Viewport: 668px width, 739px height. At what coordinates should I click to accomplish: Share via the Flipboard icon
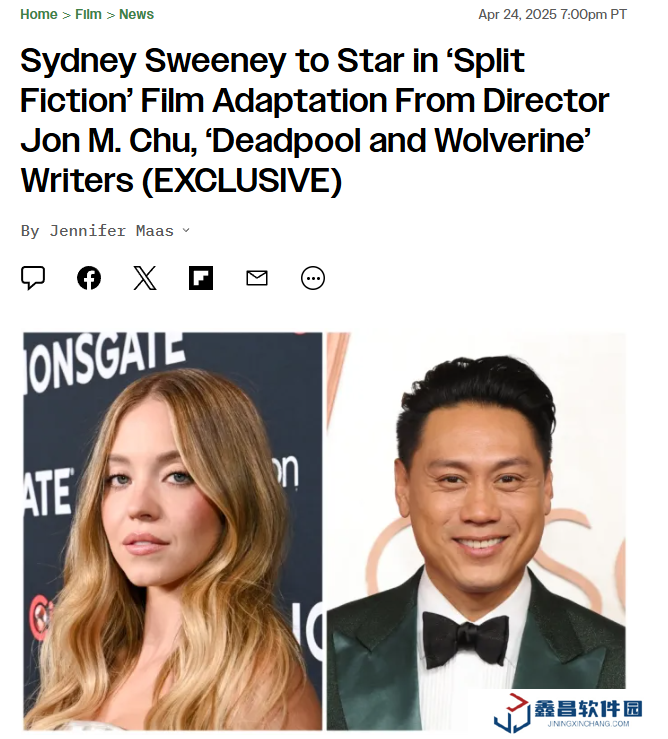(x=201, y=278)
